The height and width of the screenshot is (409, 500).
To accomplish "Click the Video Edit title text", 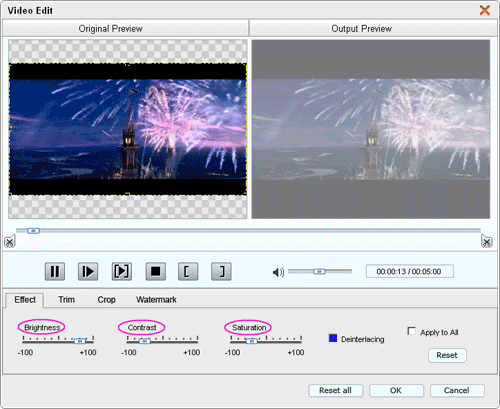I will pos(30,11).
